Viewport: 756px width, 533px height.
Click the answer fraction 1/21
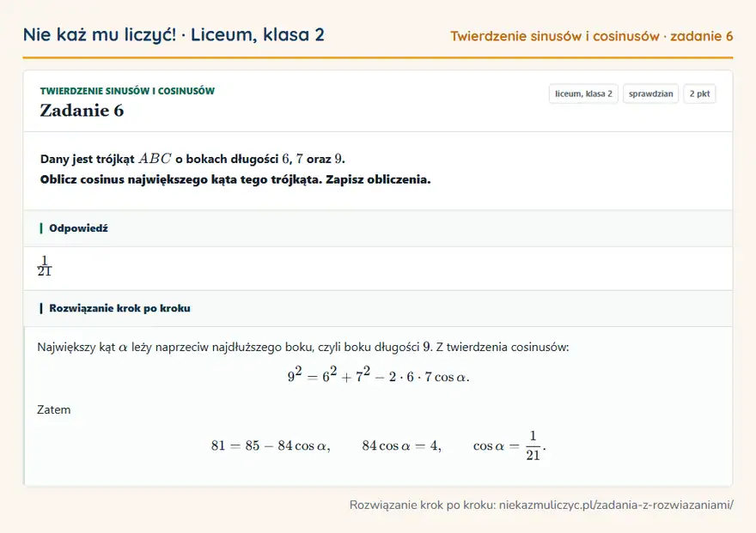click(45, 266)
